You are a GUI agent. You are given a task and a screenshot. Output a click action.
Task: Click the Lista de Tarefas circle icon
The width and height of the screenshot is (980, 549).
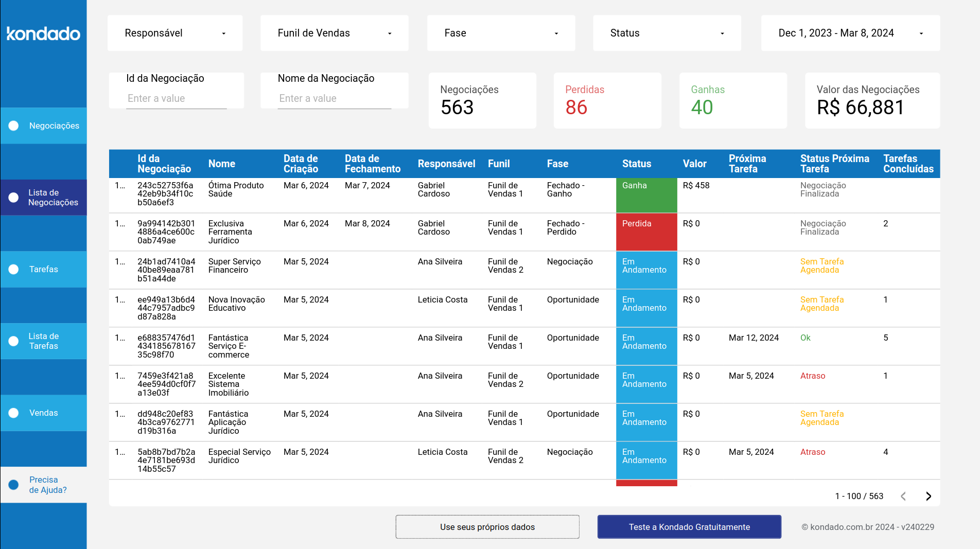(13, 341)
